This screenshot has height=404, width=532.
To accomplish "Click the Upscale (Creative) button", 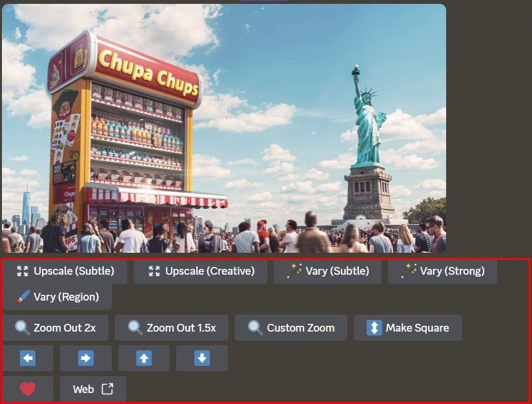I will click(200, 271).
